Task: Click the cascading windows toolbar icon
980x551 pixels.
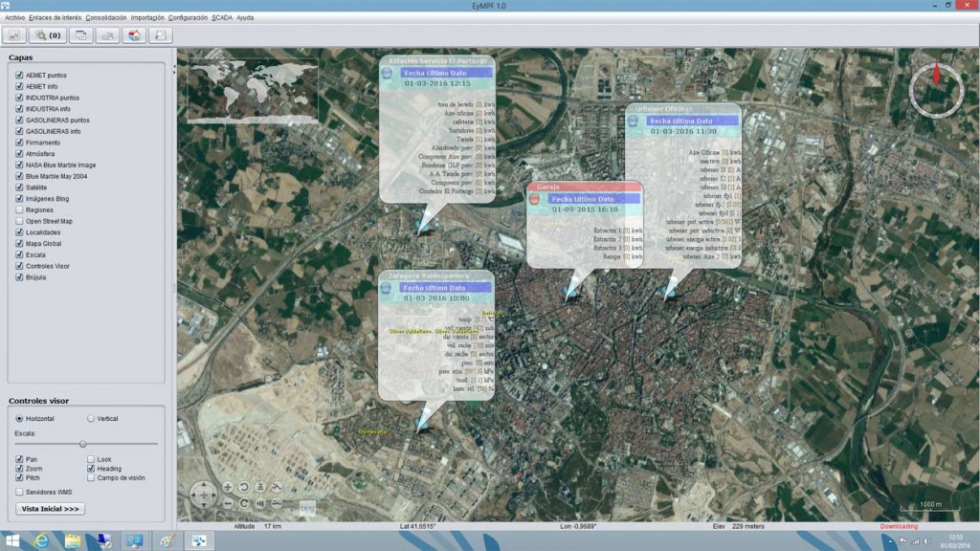Action: (x=80, y=35)
